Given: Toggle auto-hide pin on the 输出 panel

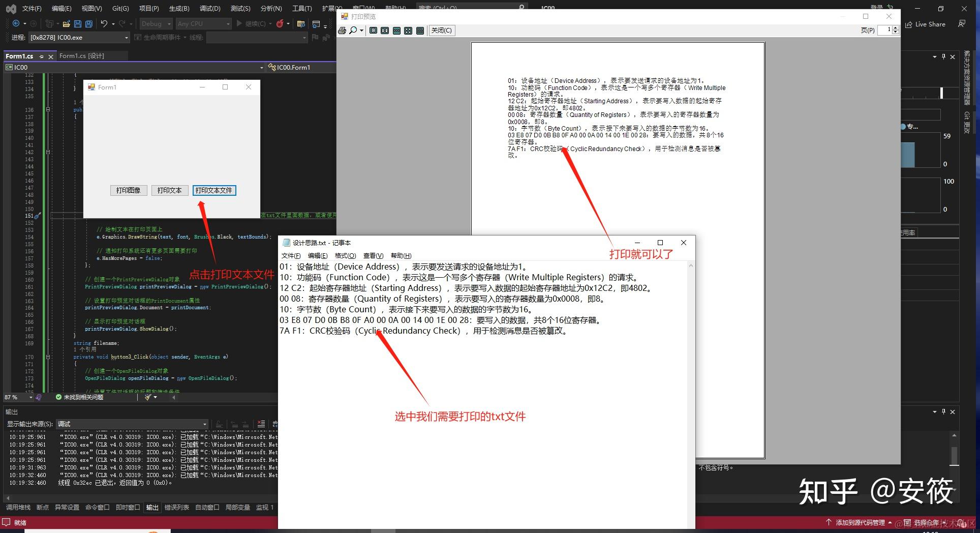Looking at the screenshot, I should tap(943, 411).
